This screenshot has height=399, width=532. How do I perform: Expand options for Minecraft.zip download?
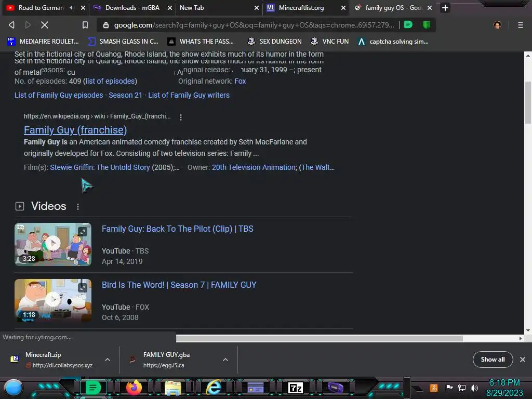[108, 360]
